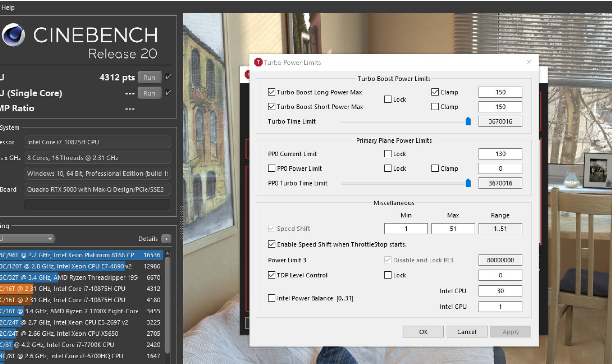Open the Help menu
This screenshot has width=612, height=364.
point(8,7)
